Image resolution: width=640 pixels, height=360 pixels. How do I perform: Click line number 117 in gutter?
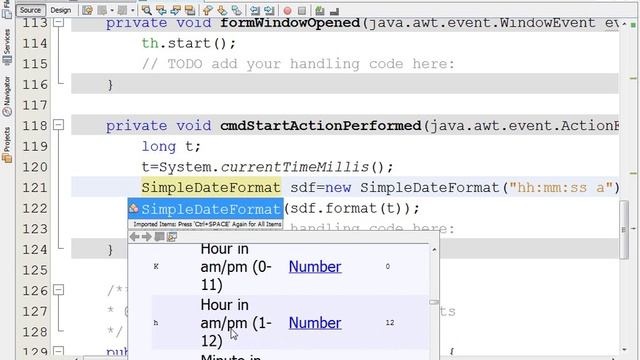click(x=35, y=105)
